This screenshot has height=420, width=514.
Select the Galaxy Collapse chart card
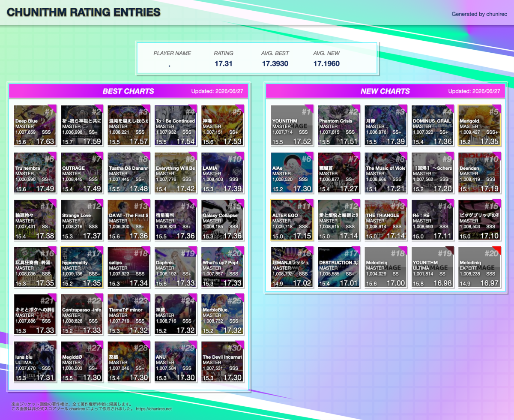coord(222,220)
